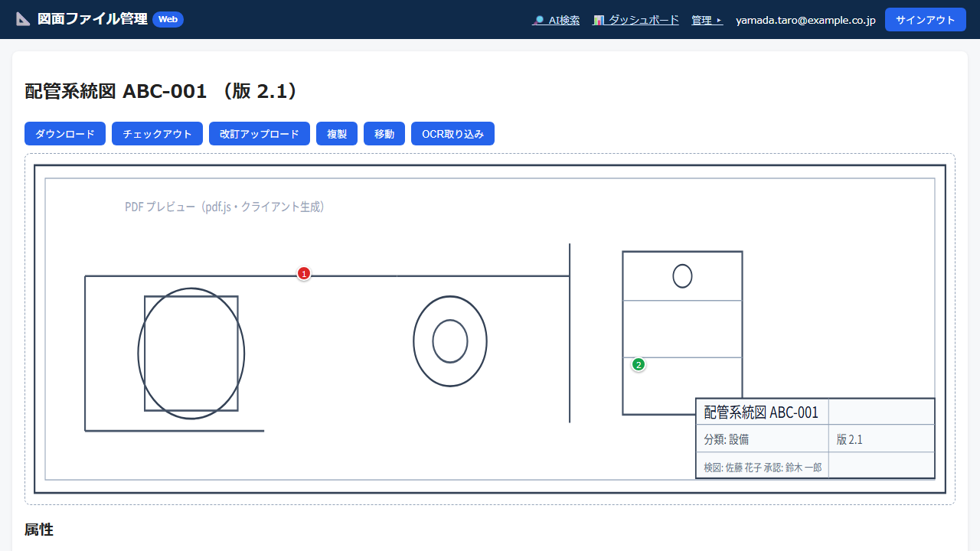The image size is (980, 551).
Task: Click the 複製 button
Action: click(x=337, y=133)
